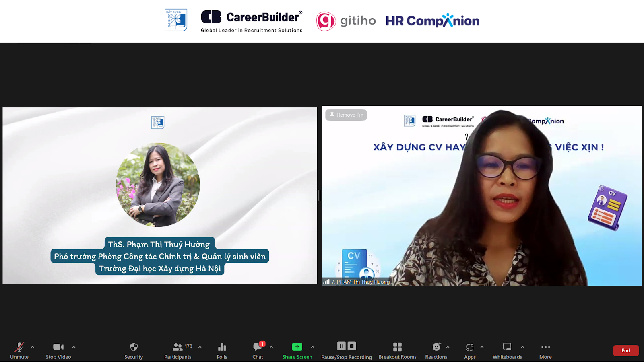Stop the recording square icon
The width and height of the screenshot is (644, 362).
pos(352,346)
